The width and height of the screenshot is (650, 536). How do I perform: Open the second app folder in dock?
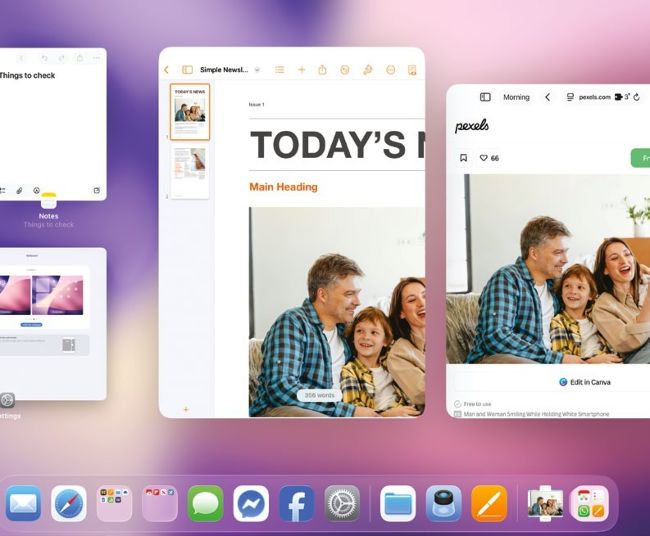click(160, 503)
